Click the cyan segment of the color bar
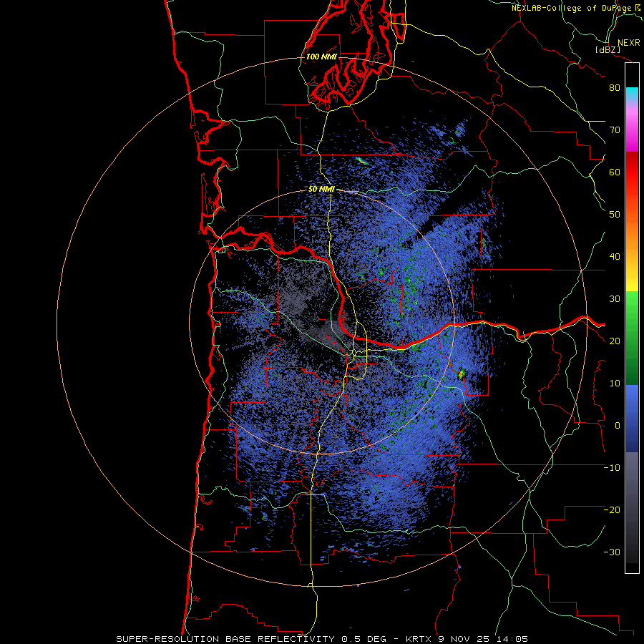The height and width of the screenshot is (644, 644). click(x=632, y=94)
